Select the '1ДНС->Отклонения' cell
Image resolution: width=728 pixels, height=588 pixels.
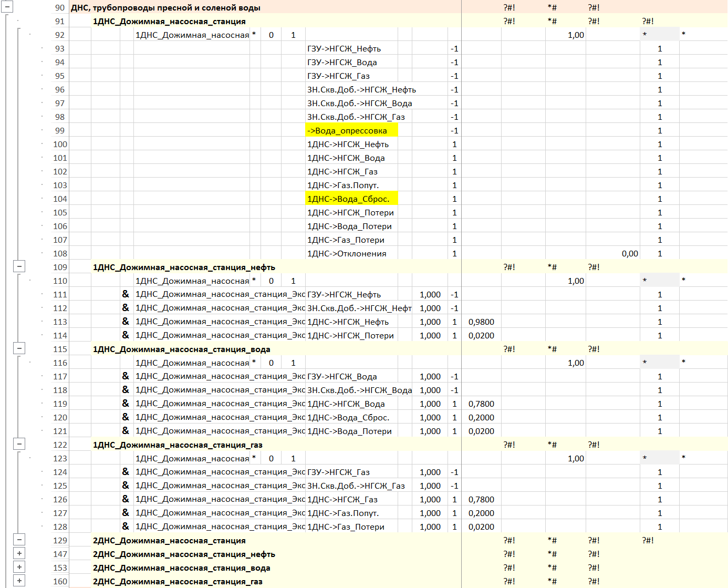coord(351,254)
